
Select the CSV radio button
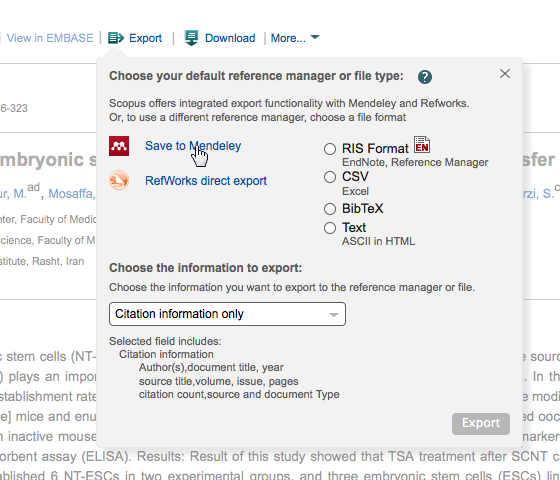(x=330, y=177)
